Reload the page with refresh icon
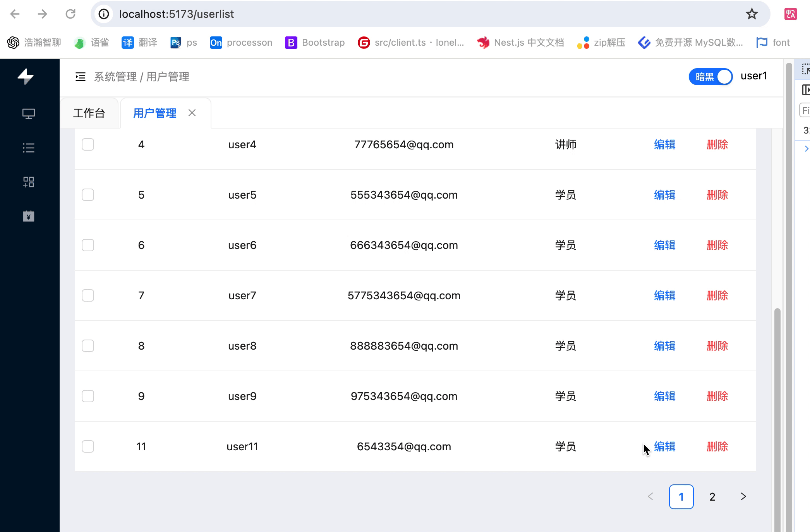The height and width of the screenshot is (532, 810). point(70,14)
